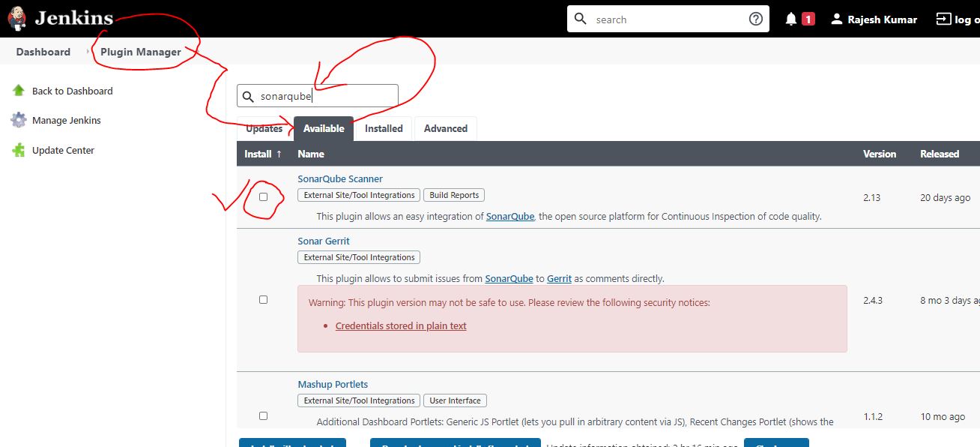The height and width of the screenshot is (447, 980).
Task: Click the log out icon
Action: click(x=943, y=19)
